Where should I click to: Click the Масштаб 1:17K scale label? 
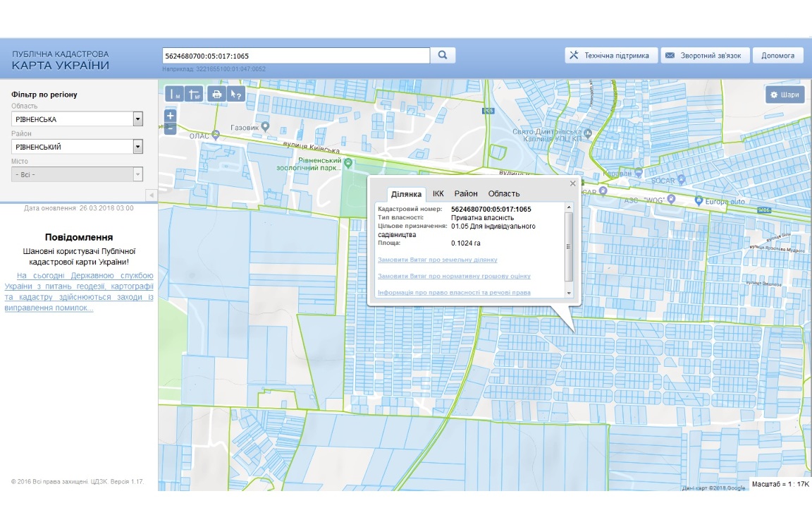point(780,484)
